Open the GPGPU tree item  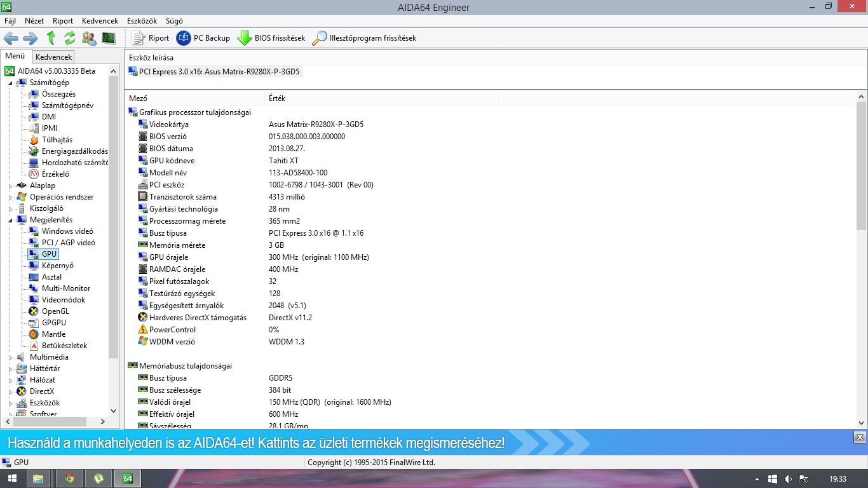point(54,323)
